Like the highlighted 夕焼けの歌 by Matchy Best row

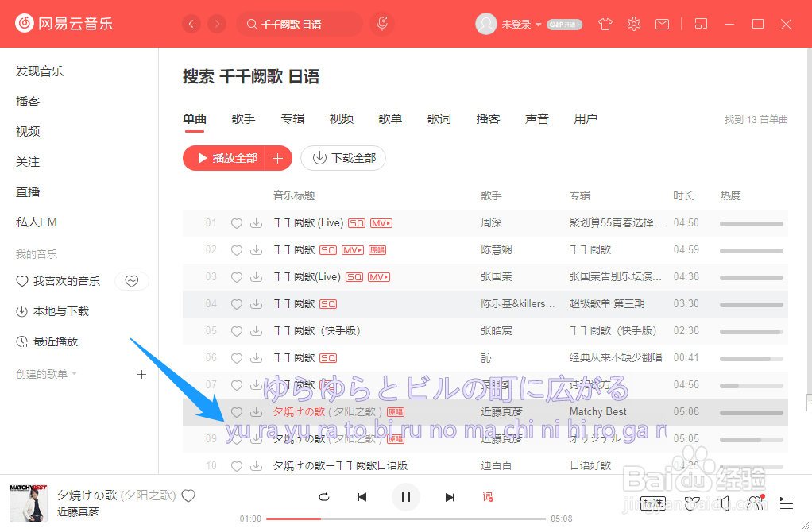(x=237, y=412)
